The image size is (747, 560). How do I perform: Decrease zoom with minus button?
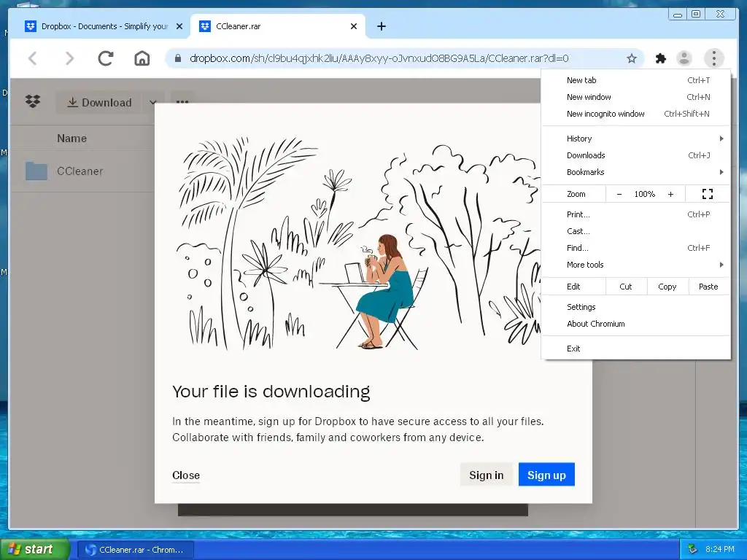tap(619, 194)
